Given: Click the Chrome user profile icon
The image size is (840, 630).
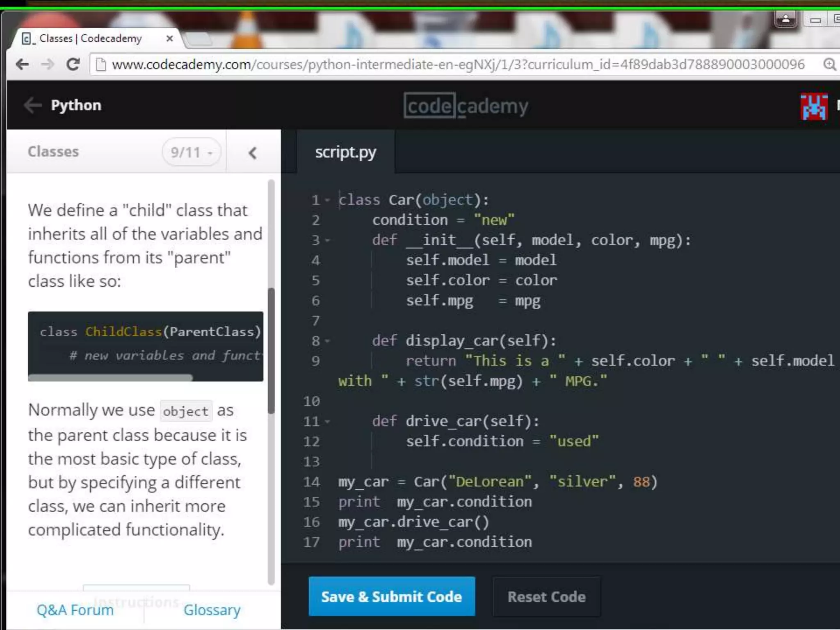Looking at the screenshot, I should 786,19.
